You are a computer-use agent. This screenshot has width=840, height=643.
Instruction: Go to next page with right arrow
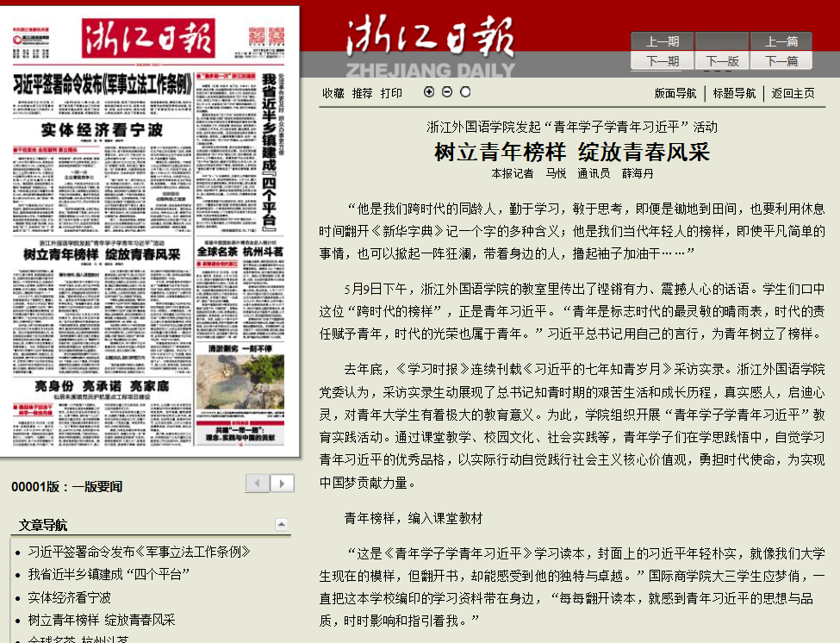click(282, 484)
